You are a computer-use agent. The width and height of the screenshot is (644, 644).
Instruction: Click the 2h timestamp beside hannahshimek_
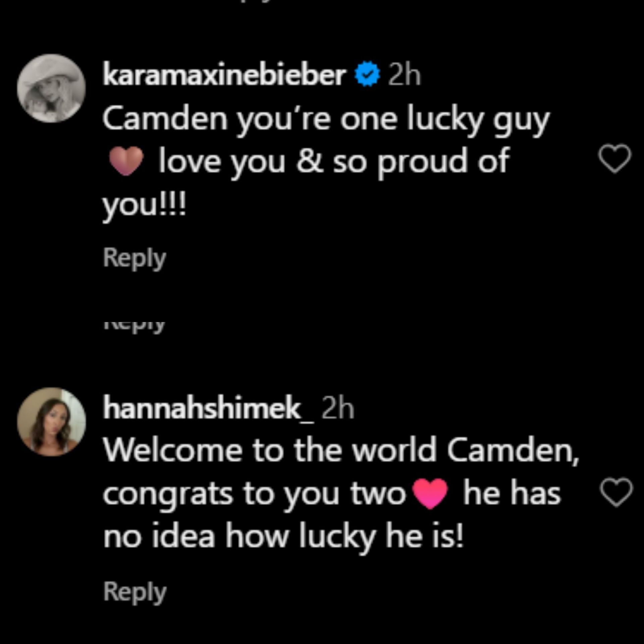[x=338, y=410]
